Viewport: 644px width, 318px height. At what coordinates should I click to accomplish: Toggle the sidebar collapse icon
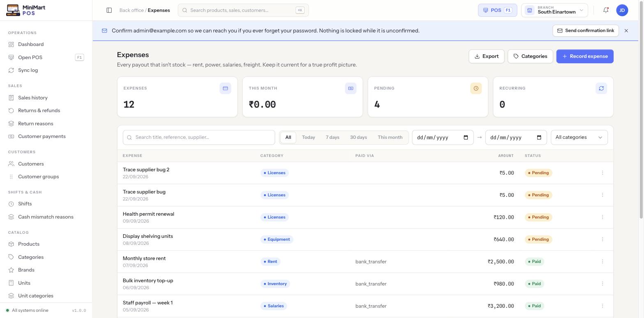[109, 10]
